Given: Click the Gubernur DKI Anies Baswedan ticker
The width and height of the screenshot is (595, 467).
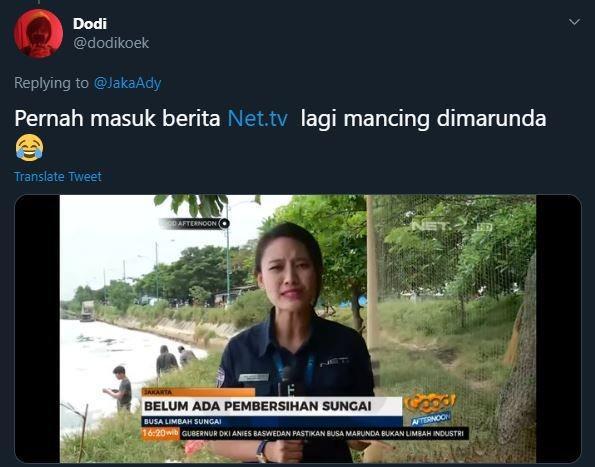Looking at the screenshot, I should 323,433.
